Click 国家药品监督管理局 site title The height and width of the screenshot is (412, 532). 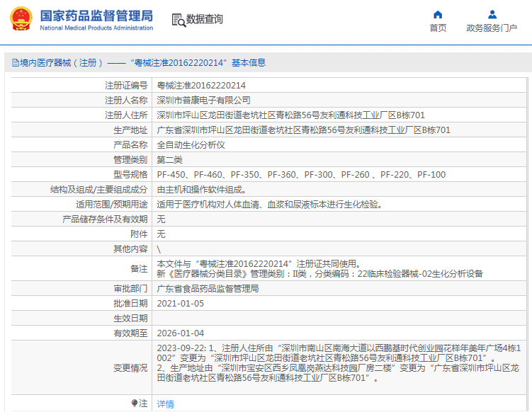[x=97, y=16]
